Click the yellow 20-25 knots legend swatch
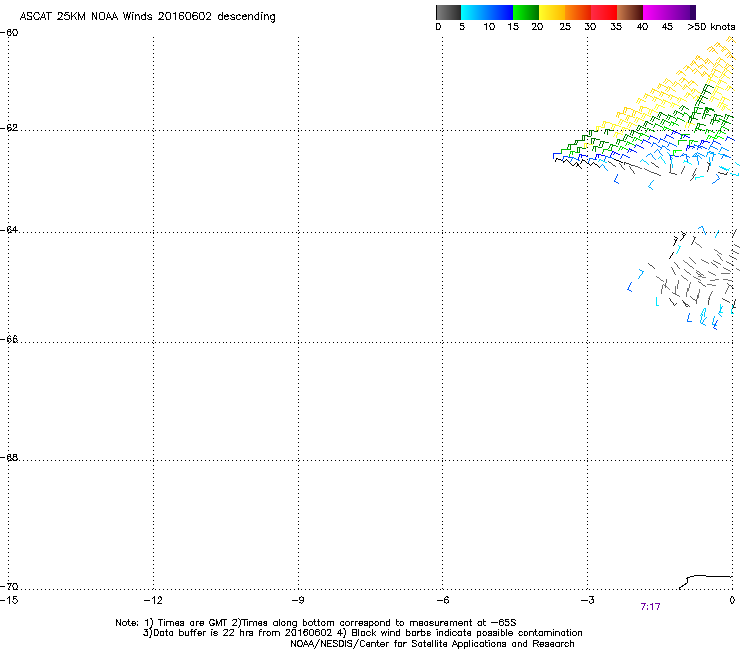This screenshot has height=650, width=740. click(552, 12)
